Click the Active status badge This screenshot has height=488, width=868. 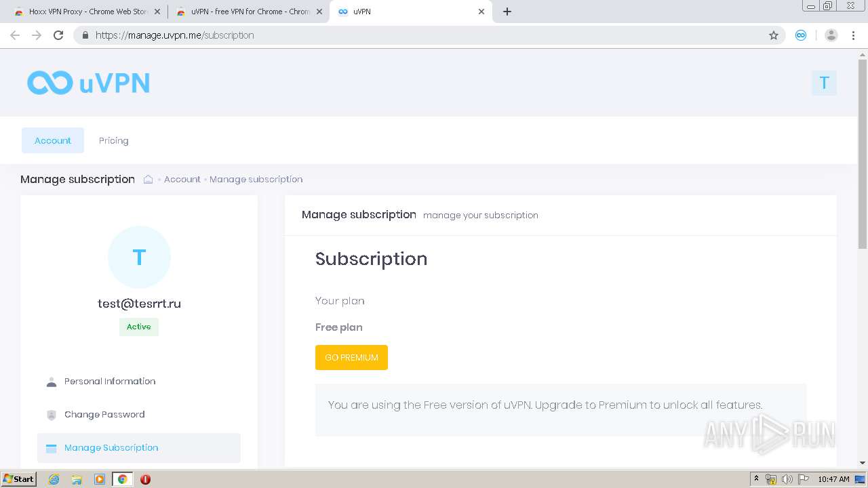click(x=138, y=327)
